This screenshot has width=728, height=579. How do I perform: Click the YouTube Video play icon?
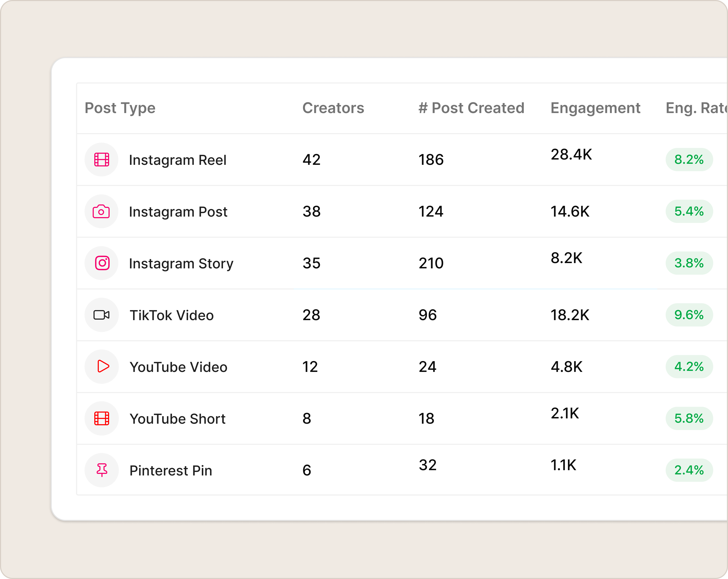click(x=102, y=366)
